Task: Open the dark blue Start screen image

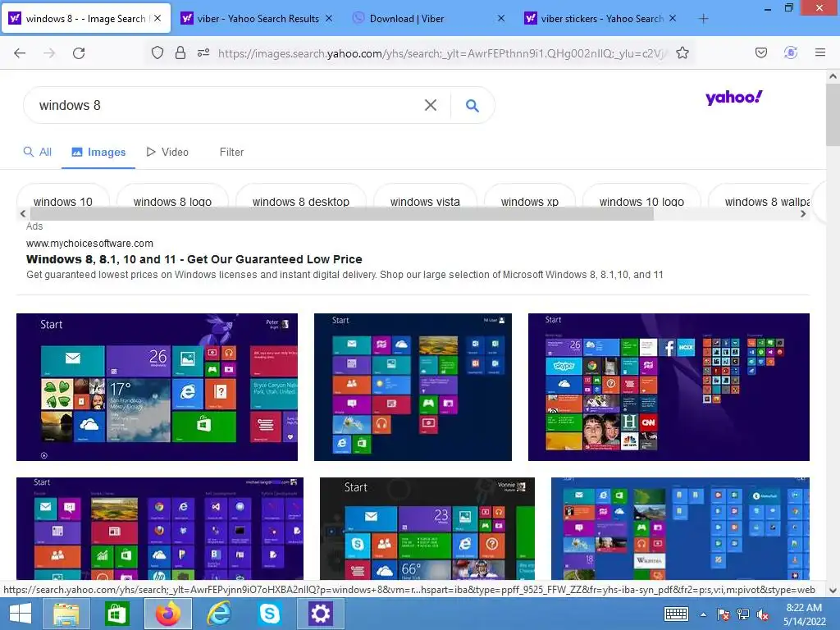Action: point(413,387)
